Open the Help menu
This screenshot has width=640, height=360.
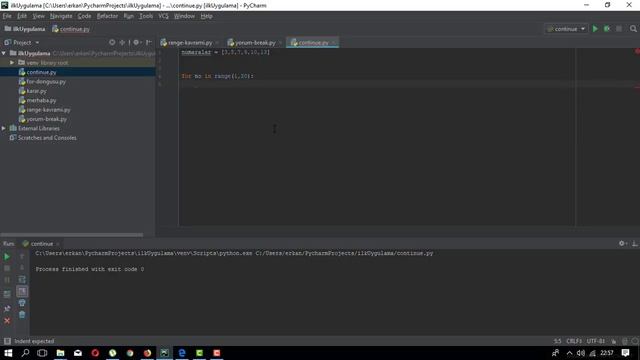(x=207, y=16)
